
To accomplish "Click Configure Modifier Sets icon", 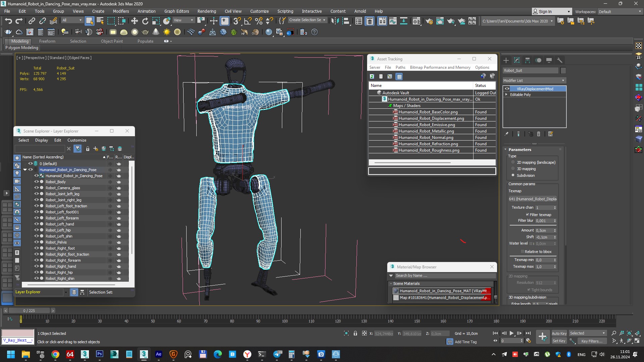I will coord(550,134).
